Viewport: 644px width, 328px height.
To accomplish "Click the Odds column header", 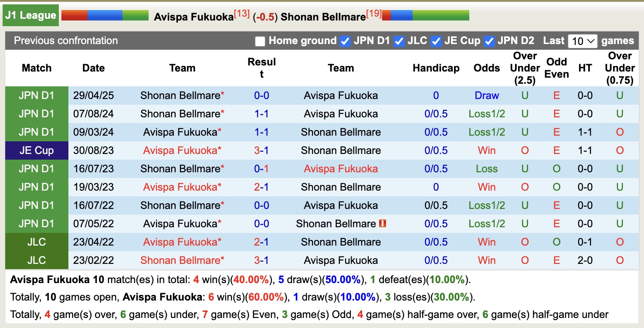I will (486, 68).
